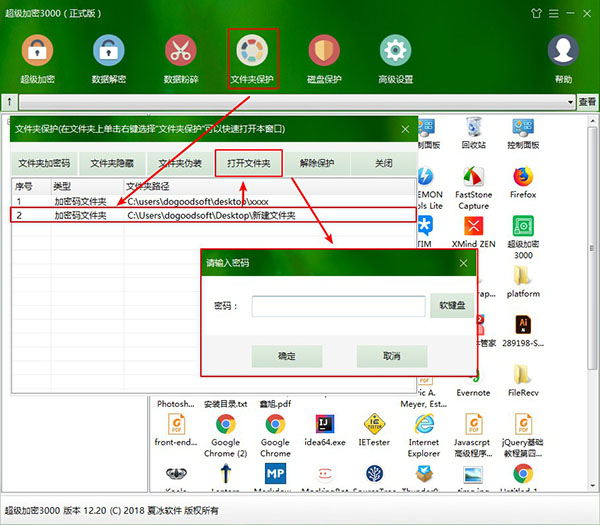
Task: Click the 密码 password input field
Action: click(x=338, y=306)
